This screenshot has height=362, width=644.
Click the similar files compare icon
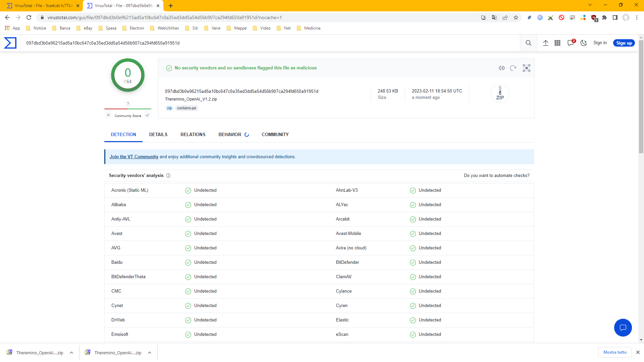coord(502,68)
